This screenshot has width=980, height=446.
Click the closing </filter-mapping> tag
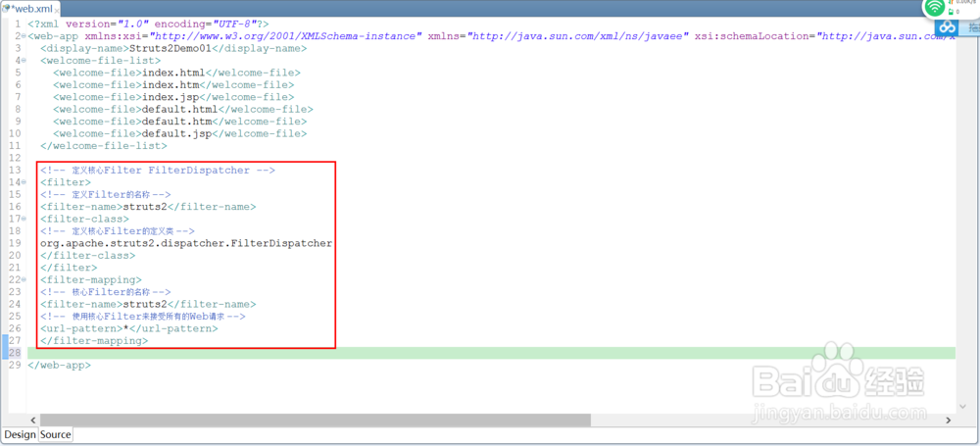click(x=94, y=341)
